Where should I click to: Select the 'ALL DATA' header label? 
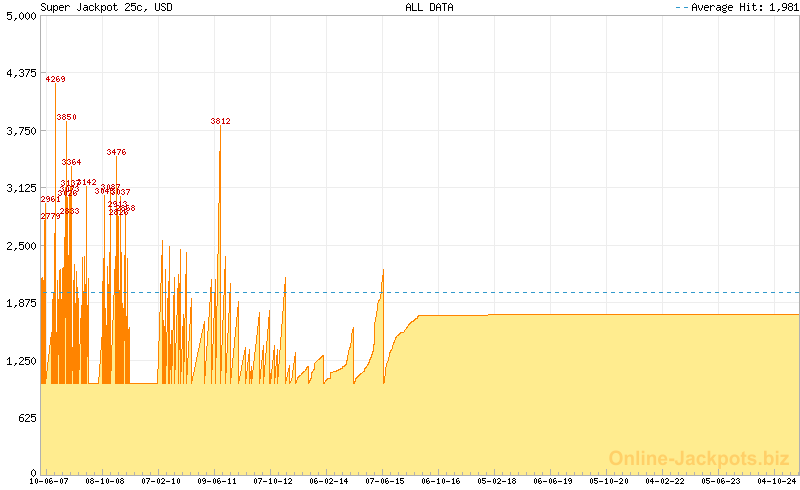pyautogui.click(x=427, y=7)
